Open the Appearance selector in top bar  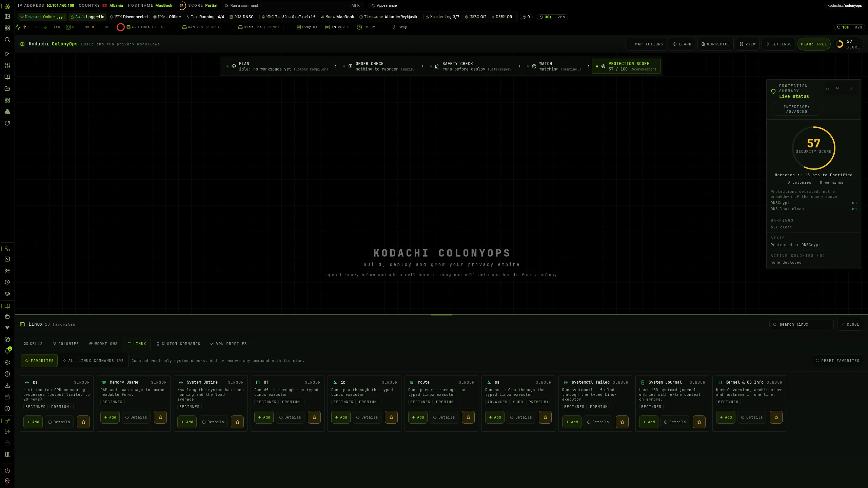tap(384, 5)
